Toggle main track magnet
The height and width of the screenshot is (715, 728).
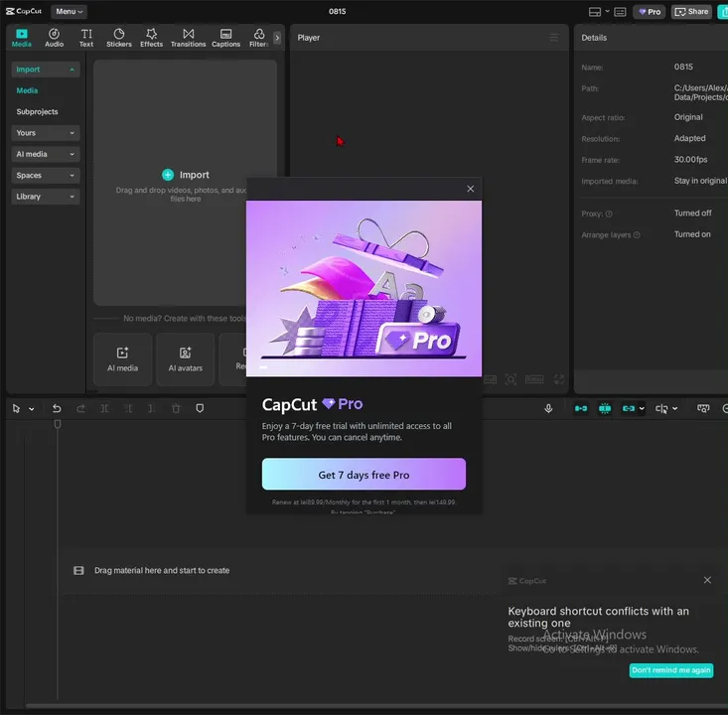click(x=581, y=408)
